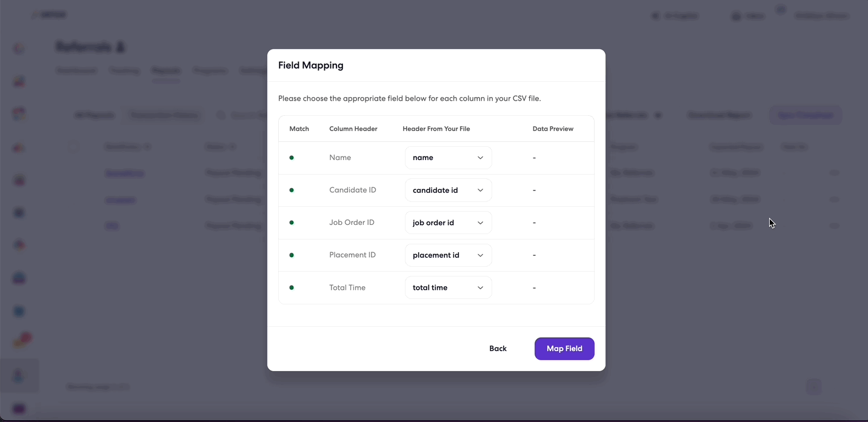This screenshot has height=422, width=868.
Task: Click the Map Field button
Action: pyautogui.click(x=564, y=349)
